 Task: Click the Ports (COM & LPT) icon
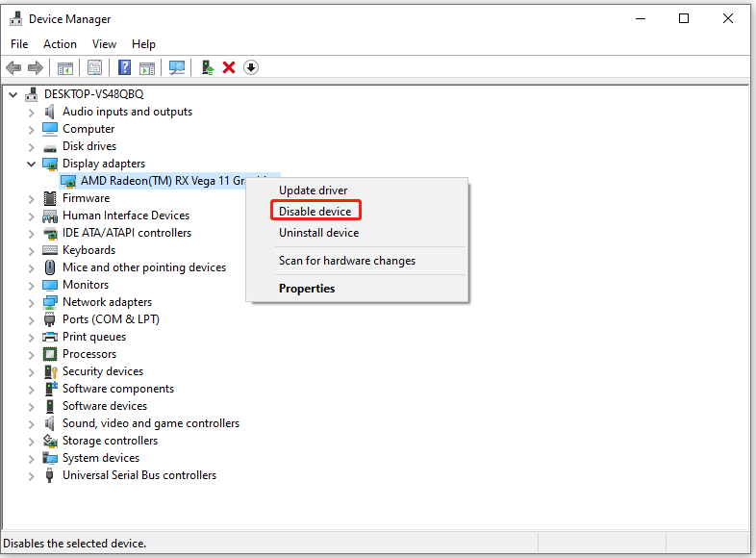(x=50, y=319)
